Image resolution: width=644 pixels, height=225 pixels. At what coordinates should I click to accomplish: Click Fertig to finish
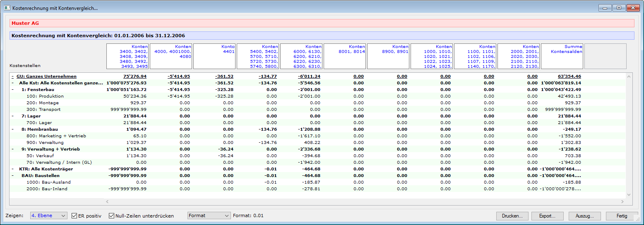click(x=621, y=216)
